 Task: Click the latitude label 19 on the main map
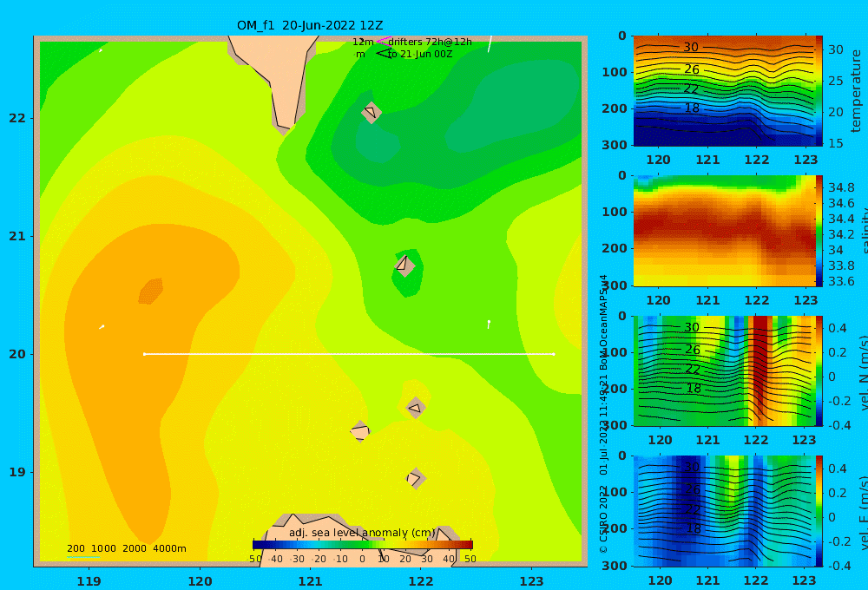pyautogui.click(x=17, y=472)
